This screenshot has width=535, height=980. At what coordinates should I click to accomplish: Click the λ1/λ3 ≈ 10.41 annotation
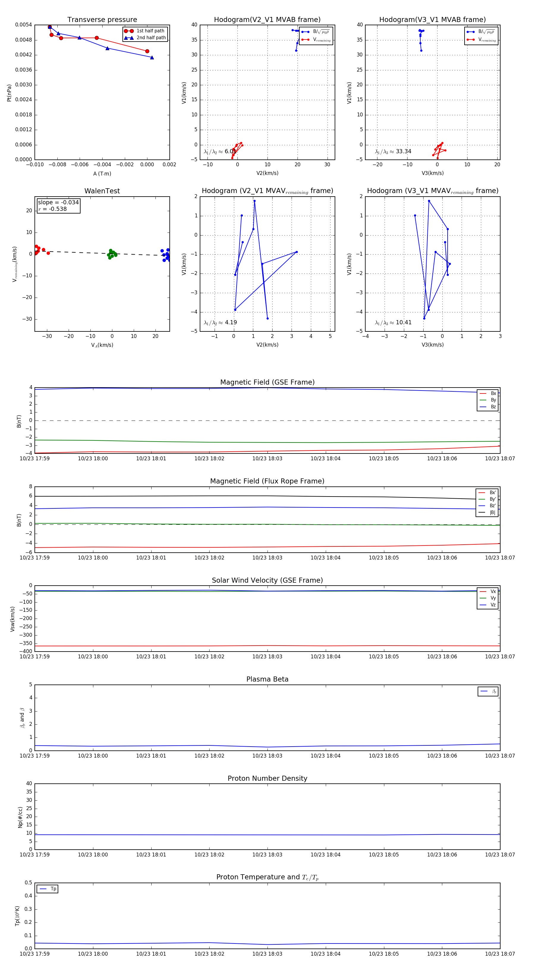[x=393, y=323]
